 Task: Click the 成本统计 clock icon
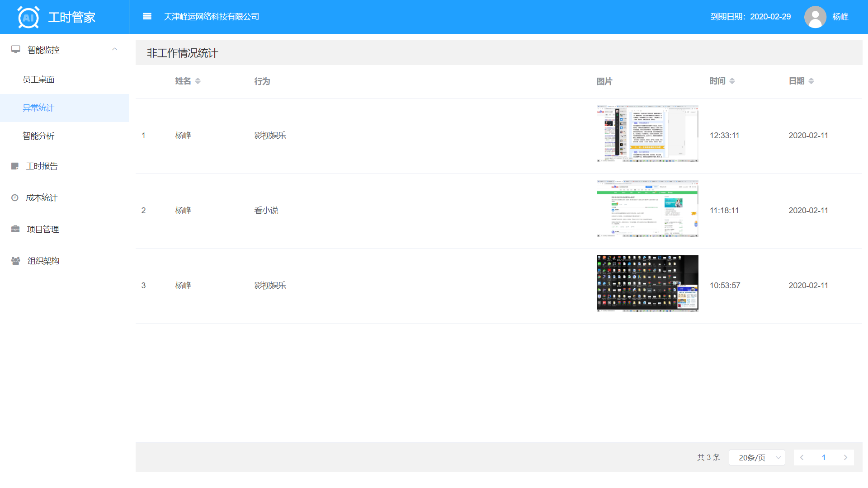point(15,198)
